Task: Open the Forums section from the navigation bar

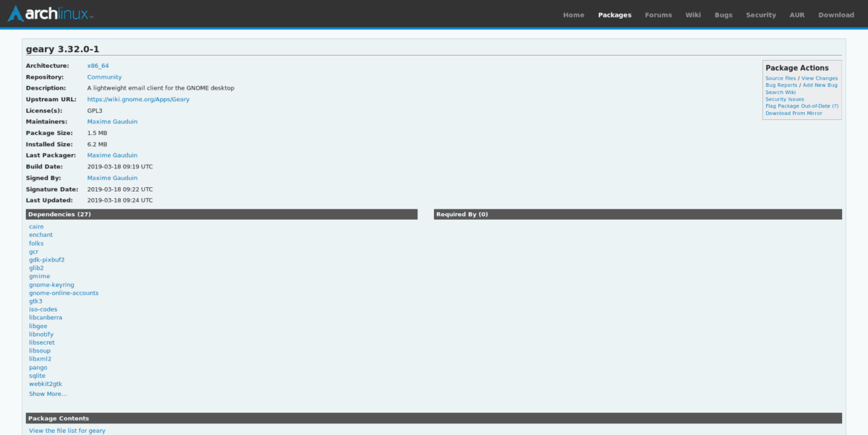Action: tap(658, 14)
